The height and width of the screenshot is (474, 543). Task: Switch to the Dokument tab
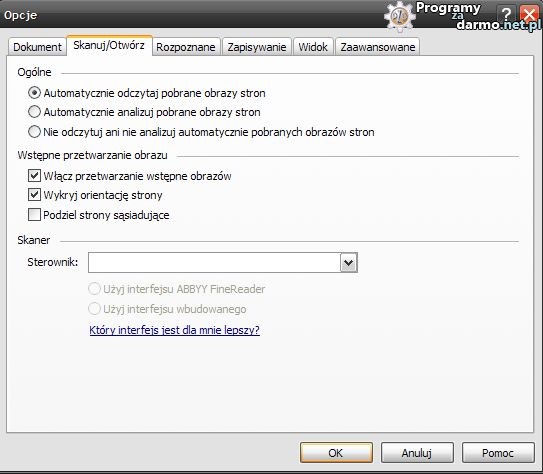click(37, 47)
